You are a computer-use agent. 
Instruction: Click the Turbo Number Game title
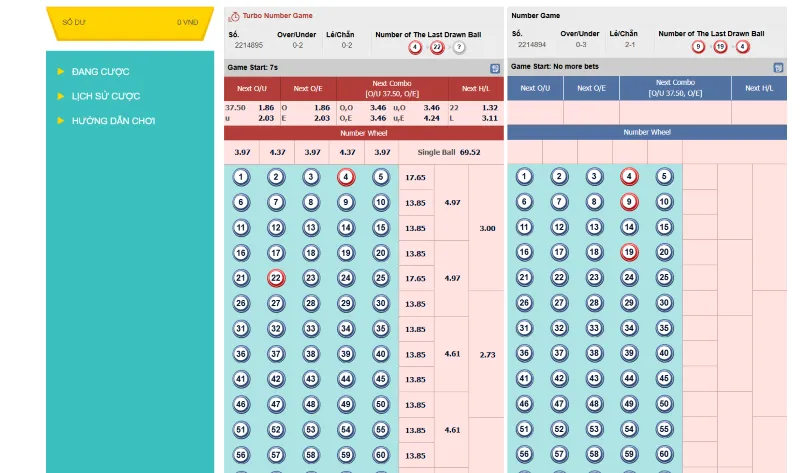point(278,16)
